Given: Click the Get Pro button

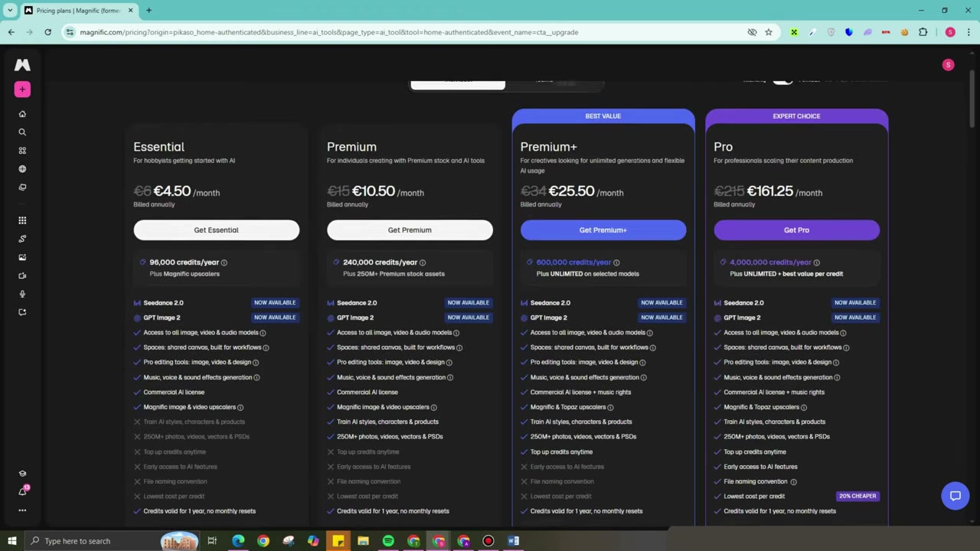Looking at the screenshot, I should pos(796,230).
